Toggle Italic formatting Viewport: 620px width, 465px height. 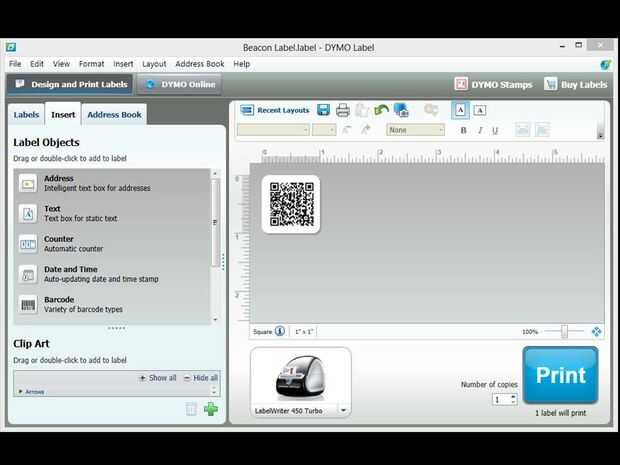(480, 130)
